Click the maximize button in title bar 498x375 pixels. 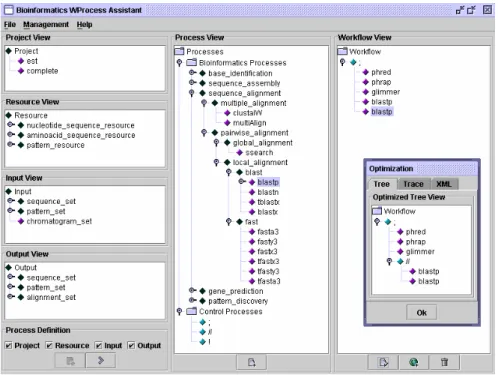tap(471, 10)
